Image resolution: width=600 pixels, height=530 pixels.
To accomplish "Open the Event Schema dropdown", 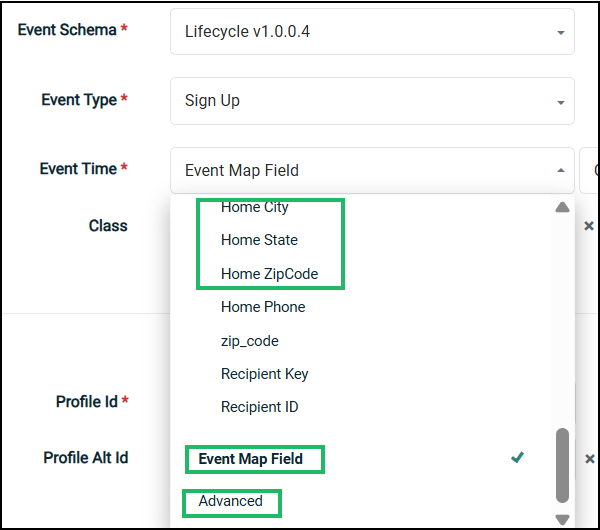I will pos(371,32).
